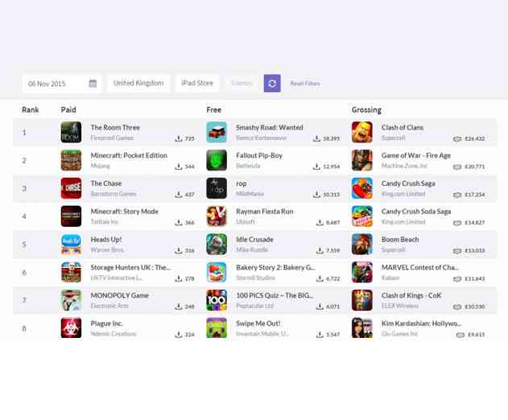Click Electronic Arts publisher name
Image resolution: width=508 pixels, height=420 pixels.
click(x=109, y=306)
